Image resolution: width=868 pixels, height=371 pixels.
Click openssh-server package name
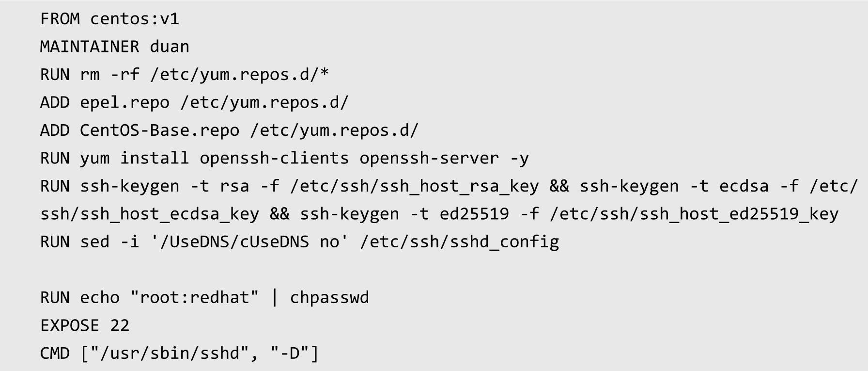click(430, 158)
